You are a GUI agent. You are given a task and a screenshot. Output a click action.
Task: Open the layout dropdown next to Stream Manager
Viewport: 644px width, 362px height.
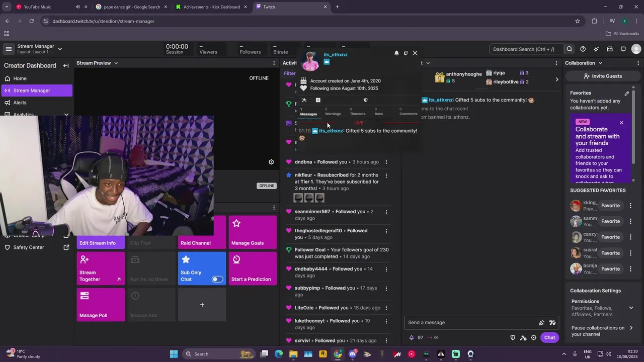pyautogui.click(x=60, y=49)
